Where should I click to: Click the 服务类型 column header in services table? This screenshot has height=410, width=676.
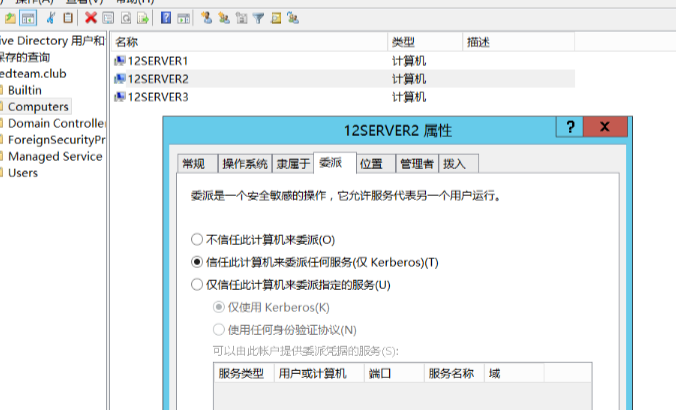point(240,373)
